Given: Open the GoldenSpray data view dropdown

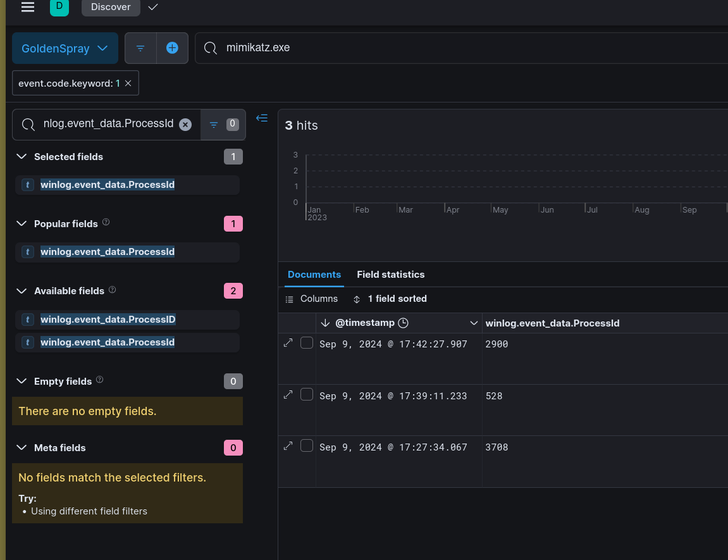Looking at the screenshot, I should point(65,49).
